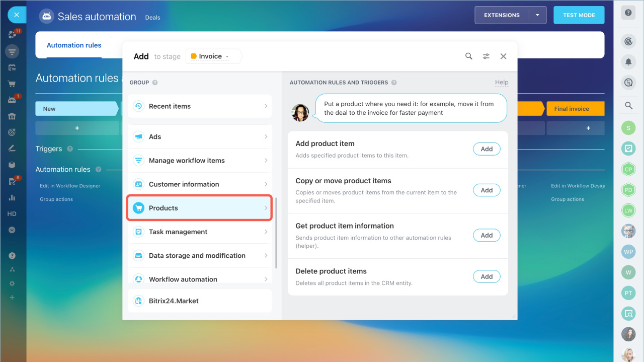
Task: Click the search magnifier in Add dialog
Action: coord(468,56)
